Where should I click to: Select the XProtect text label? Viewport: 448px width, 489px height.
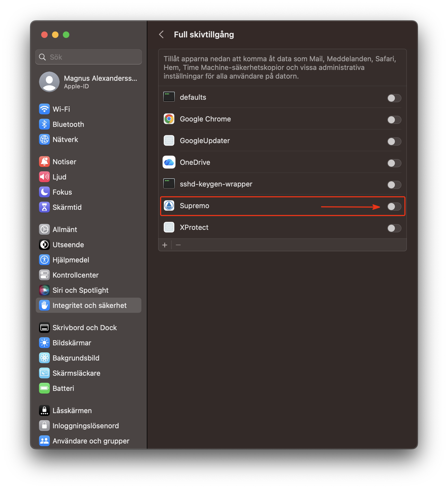(x=194, y=227)
